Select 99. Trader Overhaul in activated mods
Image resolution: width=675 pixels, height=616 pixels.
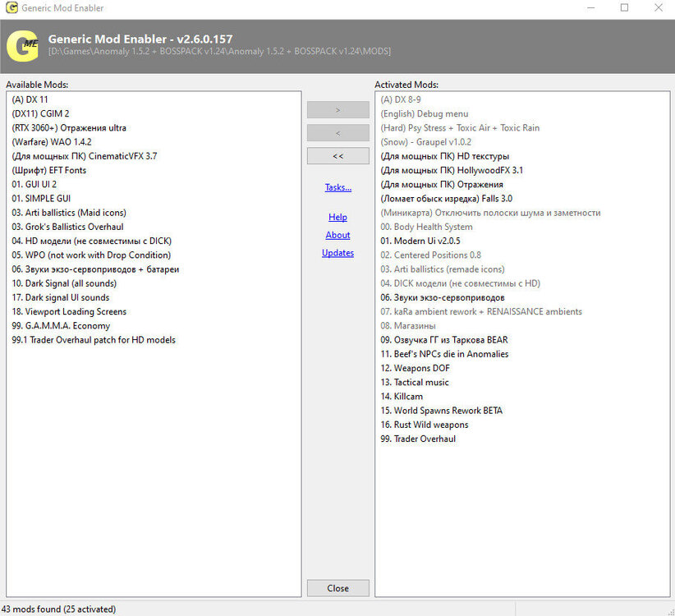coord(418,439)
